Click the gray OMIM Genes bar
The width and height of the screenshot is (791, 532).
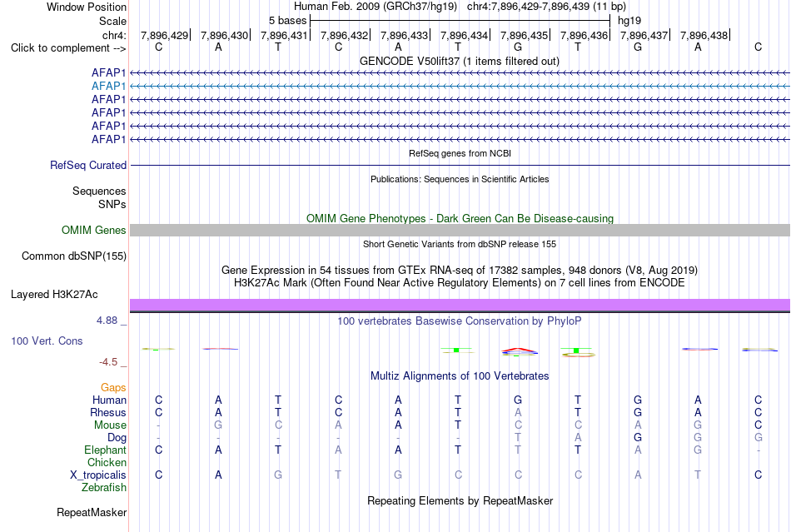pos(460,231)
